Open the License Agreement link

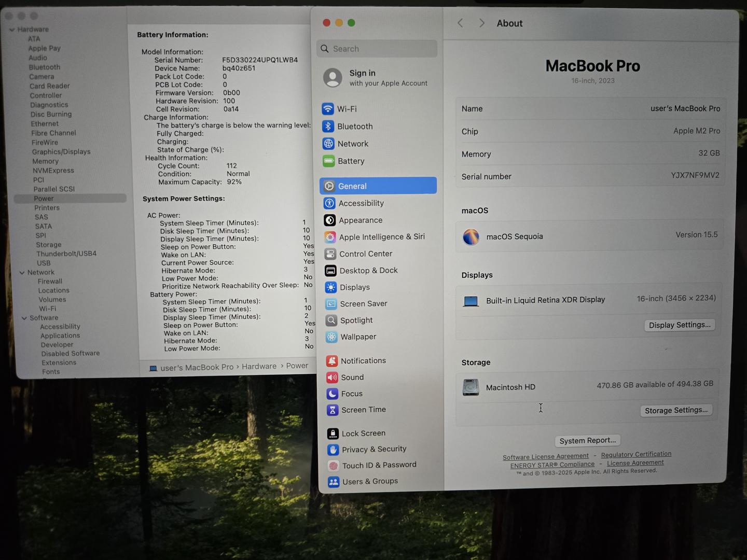[x=635, y=463]
